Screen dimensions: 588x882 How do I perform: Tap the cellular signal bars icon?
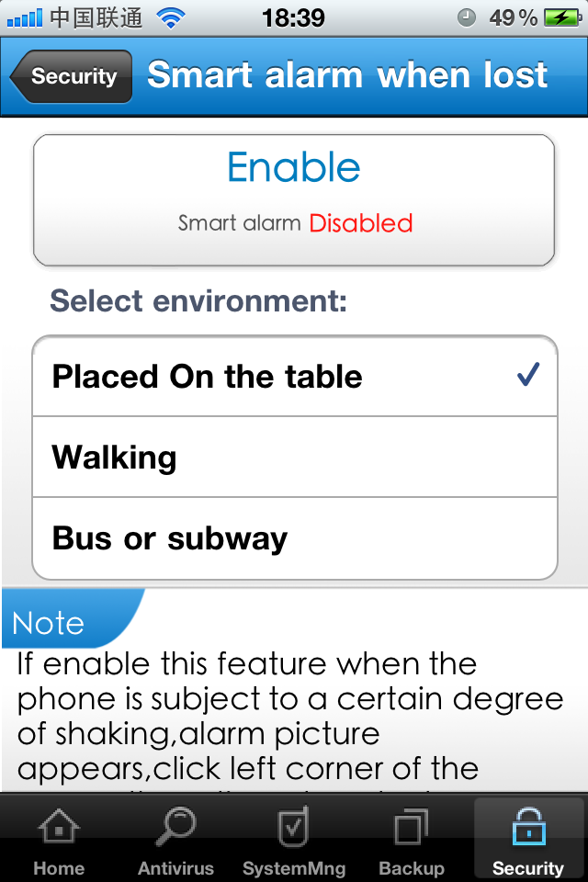click(24, 17)
